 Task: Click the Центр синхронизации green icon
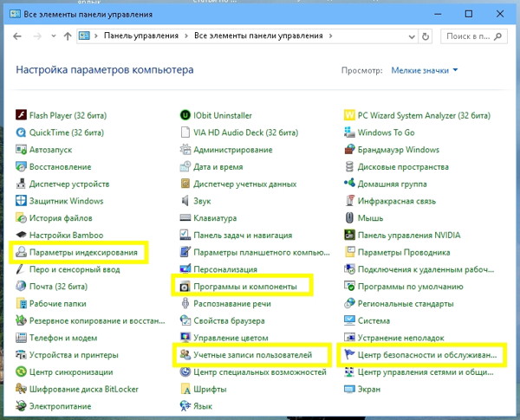click(21, 372)
